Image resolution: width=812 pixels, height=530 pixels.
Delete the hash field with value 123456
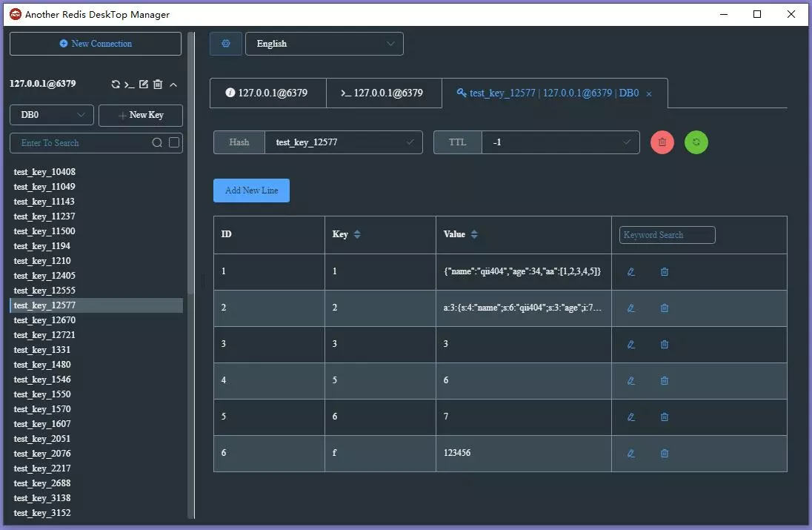(664, 453)
